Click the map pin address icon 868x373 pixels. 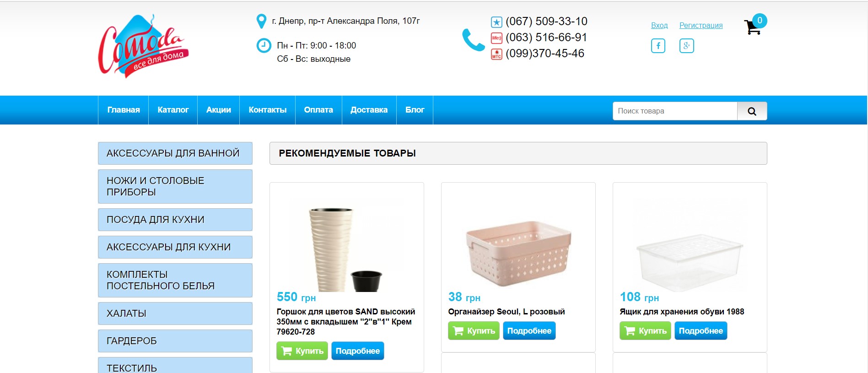pos(261,21)
